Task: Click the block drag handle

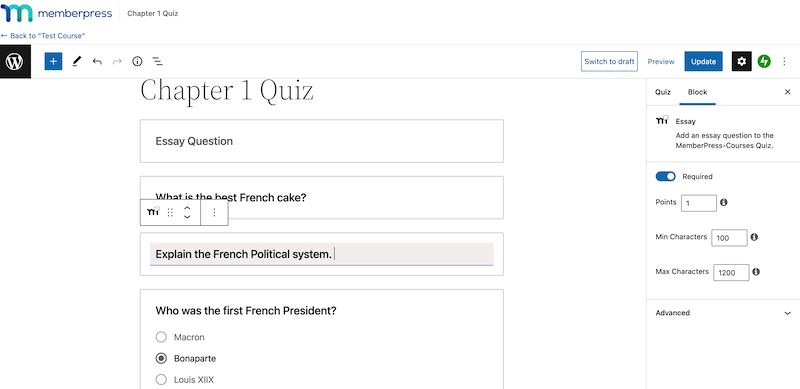Action: [170, 212]
